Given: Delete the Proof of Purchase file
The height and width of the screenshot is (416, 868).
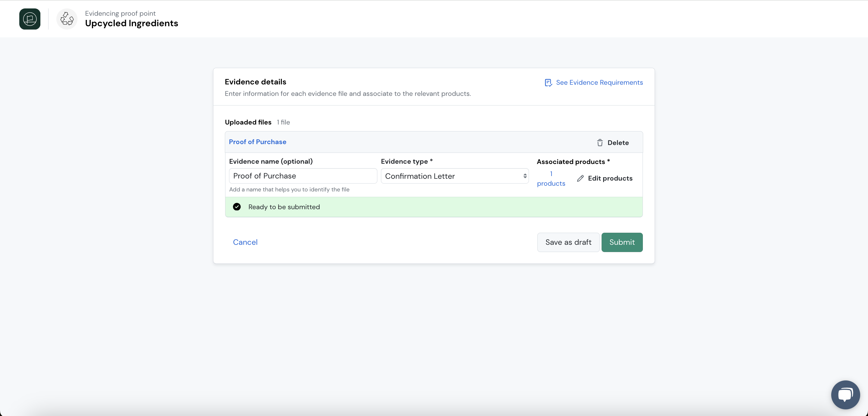Looking at the screenshot, I should coord(613,143).
